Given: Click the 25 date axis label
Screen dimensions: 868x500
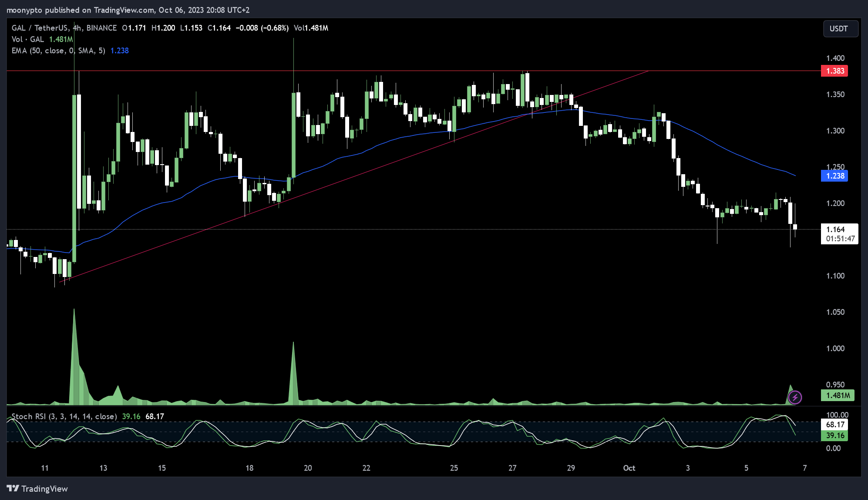Looking at the screenshot, I should coord(454,468).
